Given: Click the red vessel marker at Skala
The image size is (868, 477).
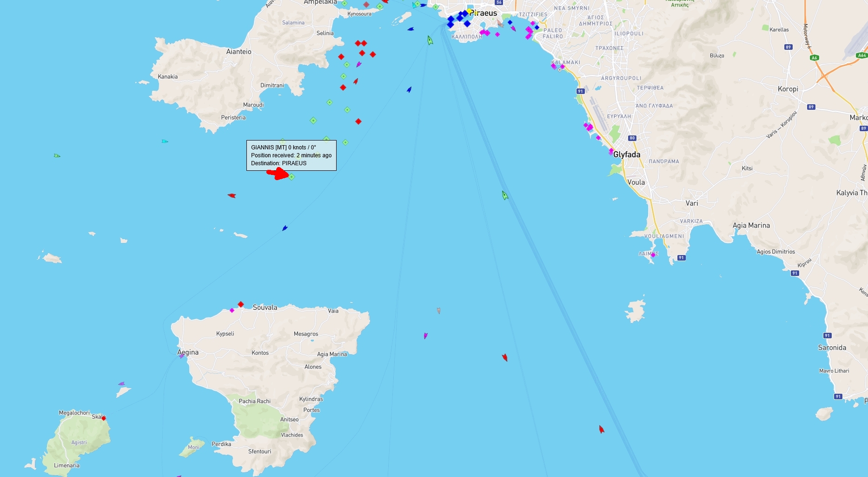Looking at the screenshot, I should pyautogui.click(x=104, y=418).
